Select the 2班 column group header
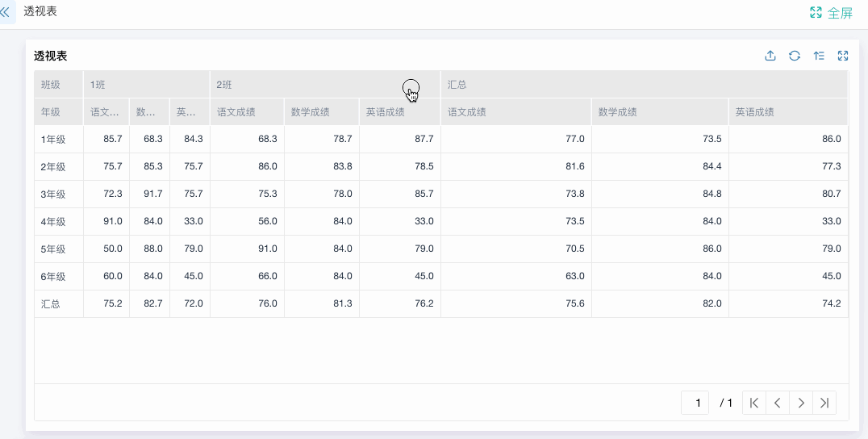Screen dimensions: 868x439 [x=324, y=85]
